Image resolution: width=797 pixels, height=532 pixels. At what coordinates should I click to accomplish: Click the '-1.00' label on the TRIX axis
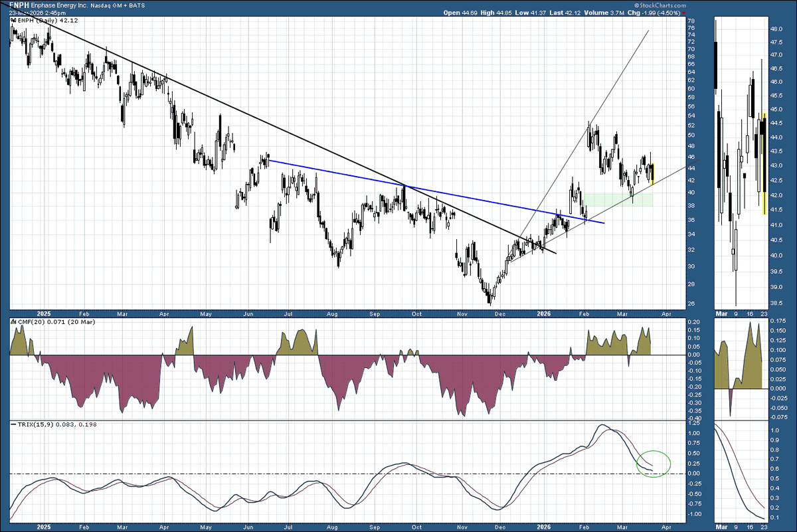(x=695, y=514)
